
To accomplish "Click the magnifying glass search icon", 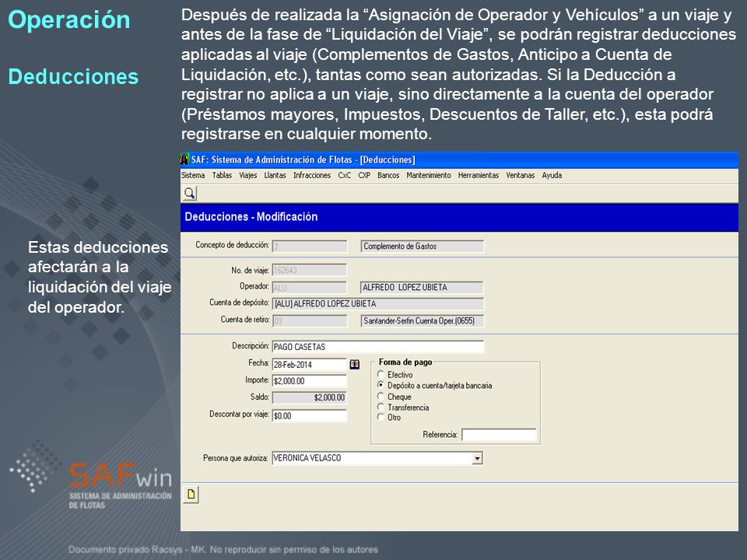I will click(190, 193).
